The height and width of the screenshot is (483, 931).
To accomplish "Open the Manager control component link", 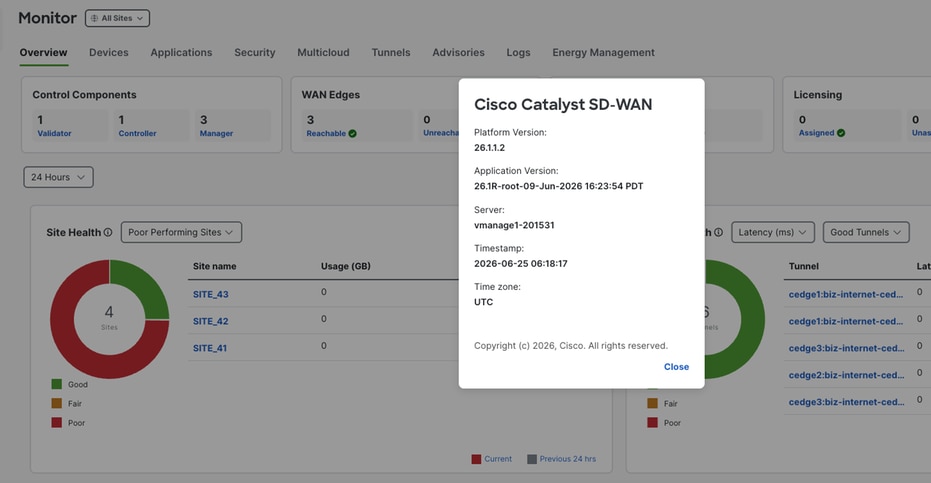I will [216, 134].
